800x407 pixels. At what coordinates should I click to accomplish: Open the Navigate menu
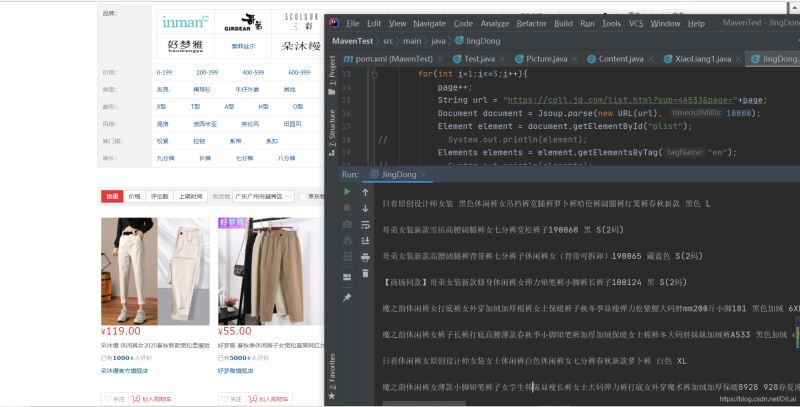[430, 23]
